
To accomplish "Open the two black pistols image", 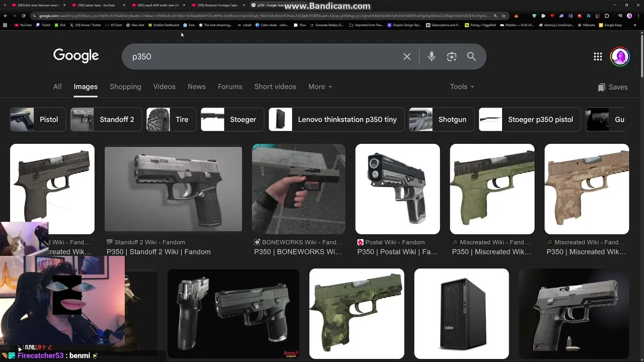I will coord(233,314).
